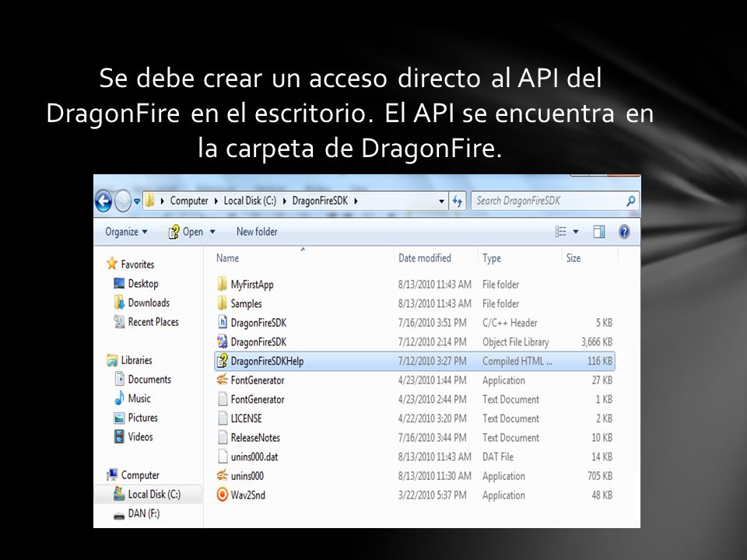This screenshot has height=560, width=747.
Task: Select the file name DragonFireSDKHelp
Action: (x=267, y=361)
